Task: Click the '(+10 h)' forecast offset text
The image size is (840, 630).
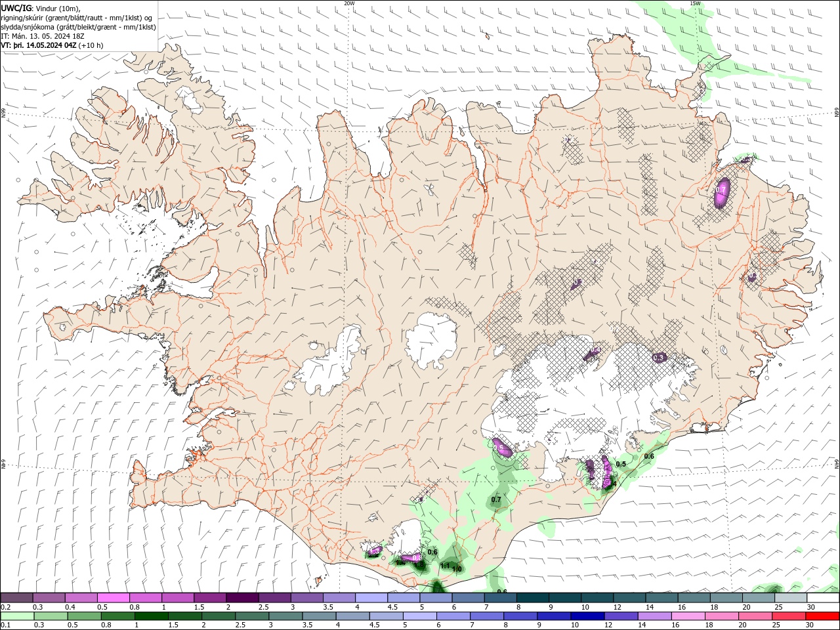Action: click(x=91, y=45)
